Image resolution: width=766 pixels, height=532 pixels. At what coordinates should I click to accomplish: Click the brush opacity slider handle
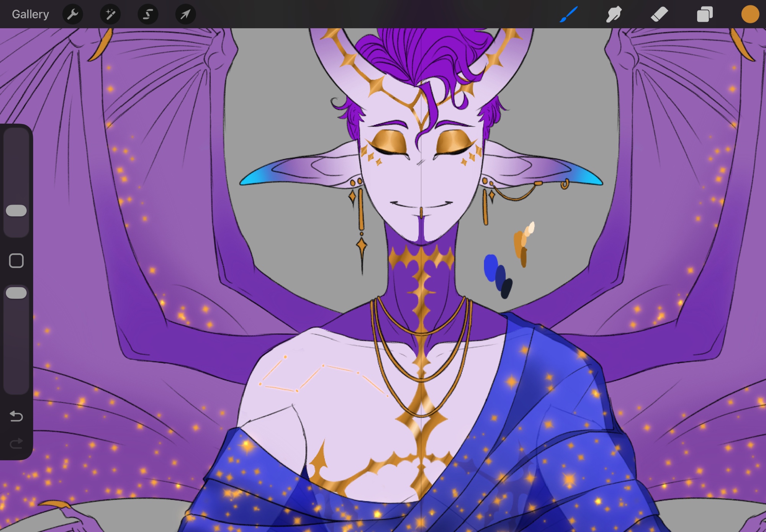pos(16,293)
